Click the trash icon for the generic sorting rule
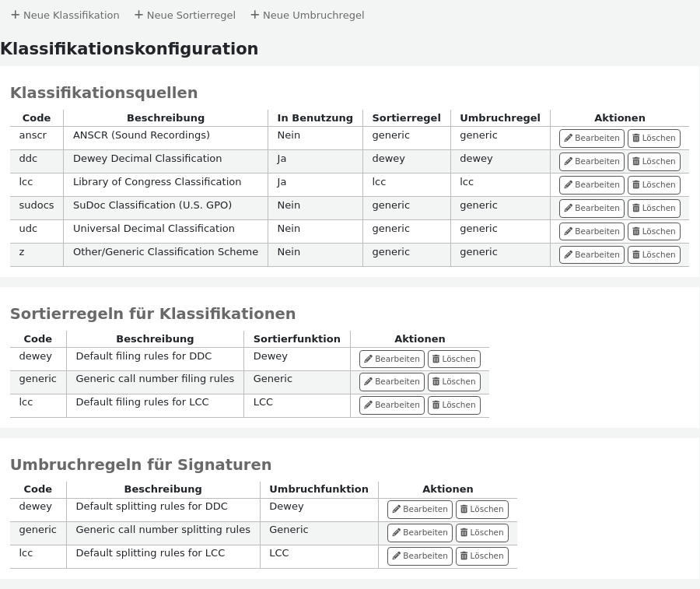This screenshot has width=700, height=589. [436, 381]
